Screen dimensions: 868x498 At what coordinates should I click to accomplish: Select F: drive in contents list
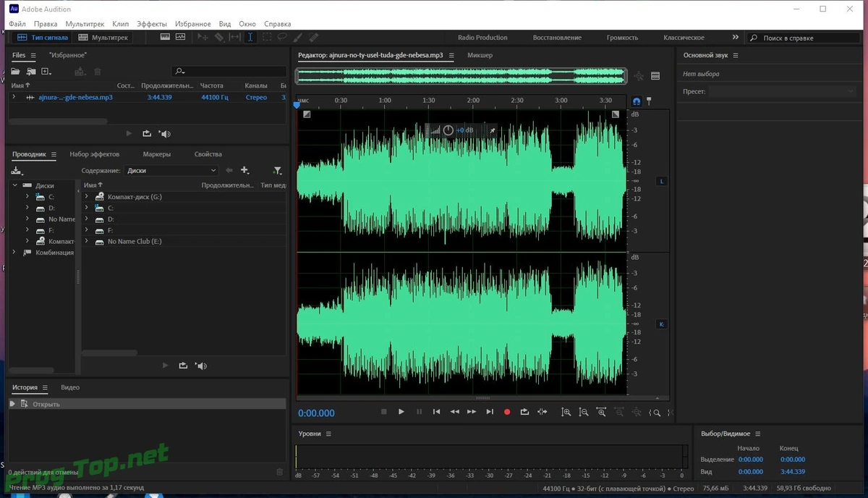tap(111, 230)
